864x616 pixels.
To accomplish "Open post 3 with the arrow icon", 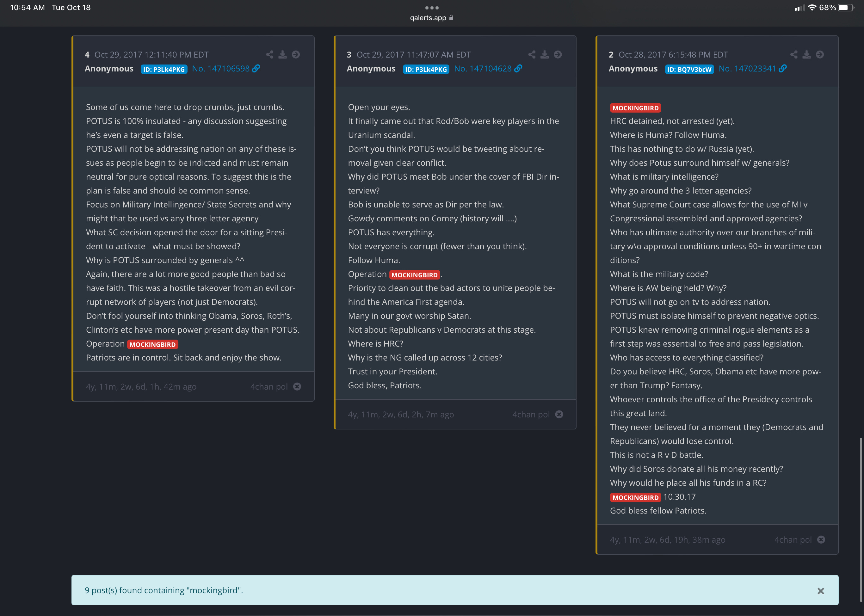I will click(x=558, y=55).
